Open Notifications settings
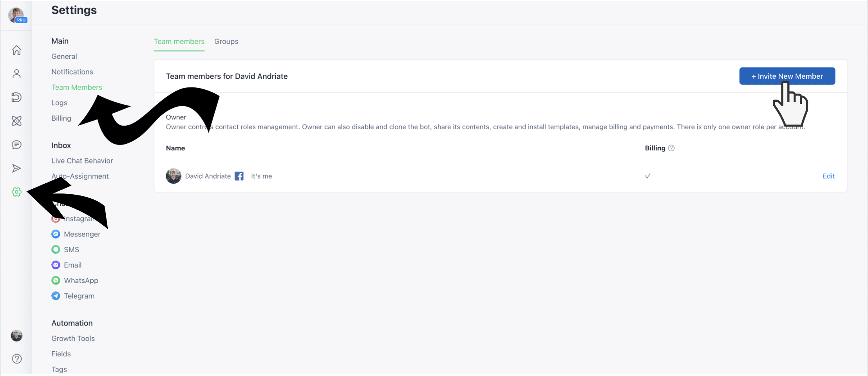This screenshot has width=868, height=376. click(x=72, y=72)
